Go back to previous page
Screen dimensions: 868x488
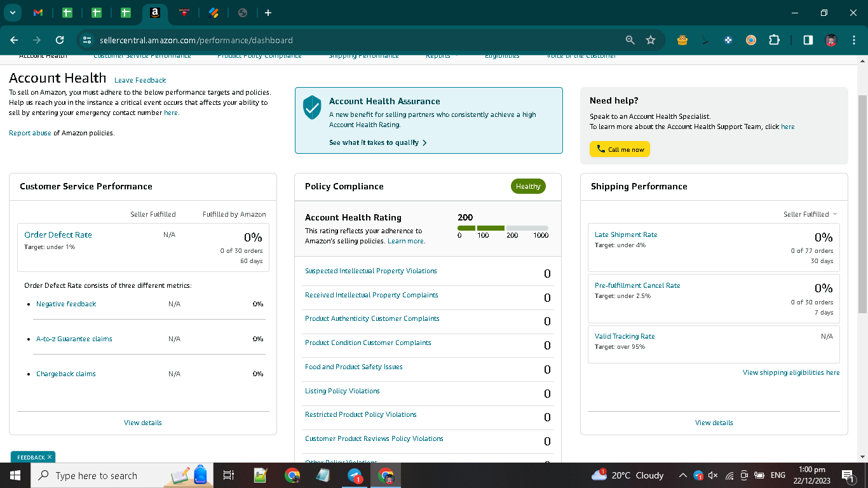tap(14, 40)
